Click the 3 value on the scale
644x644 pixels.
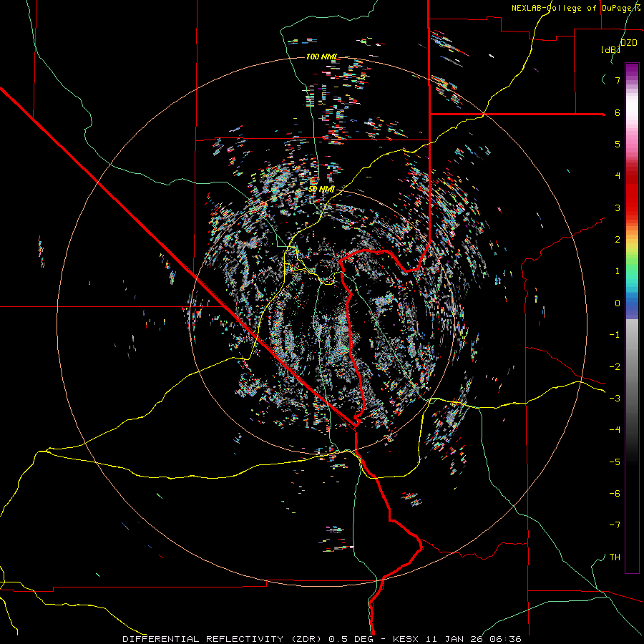coord(618,208)
